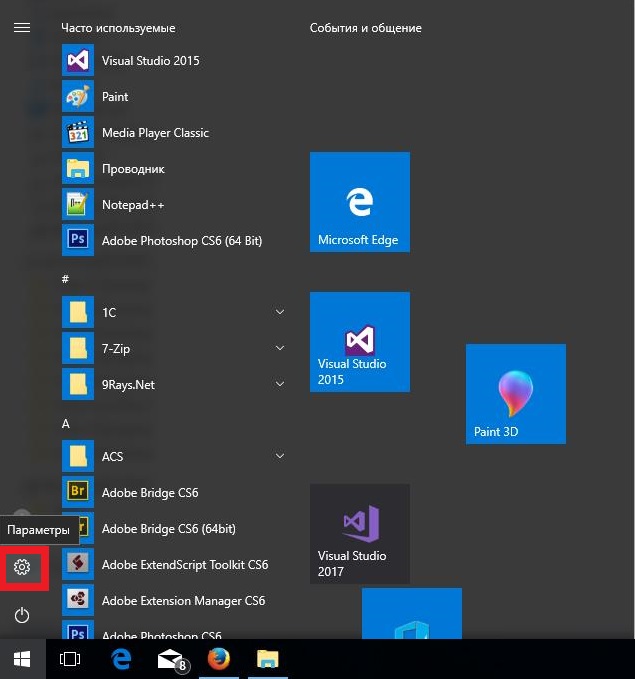The width and height of the screenshot is (635, 679).
Task: Click the Adobe Bridge CS6 (64bit) label
Action: pos(169,529)
